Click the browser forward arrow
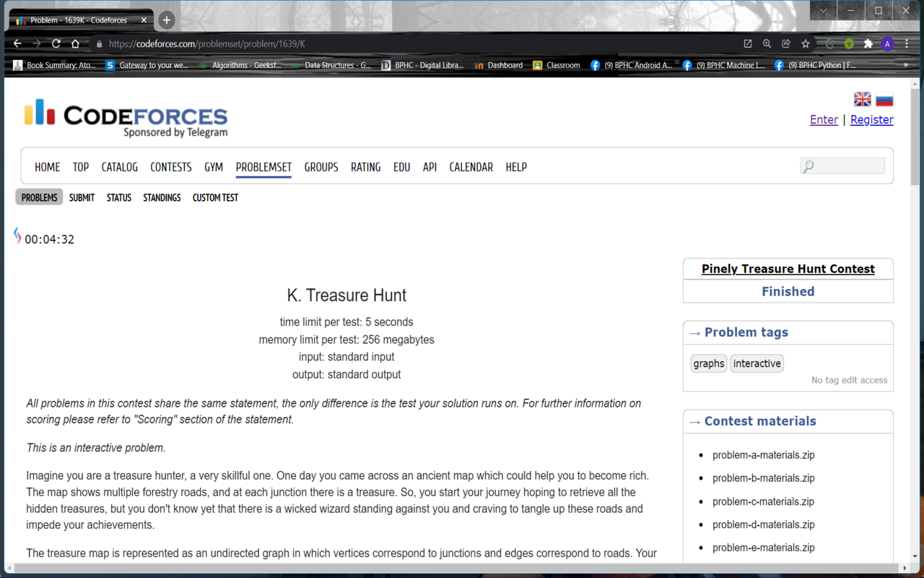924x578 pixels. coord(37,44)
